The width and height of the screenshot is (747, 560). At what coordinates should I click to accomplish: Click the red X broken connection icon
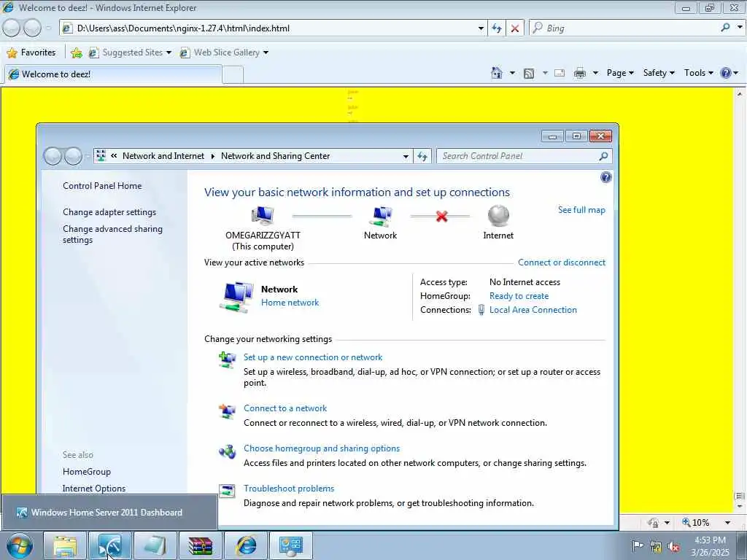[441, 216]
